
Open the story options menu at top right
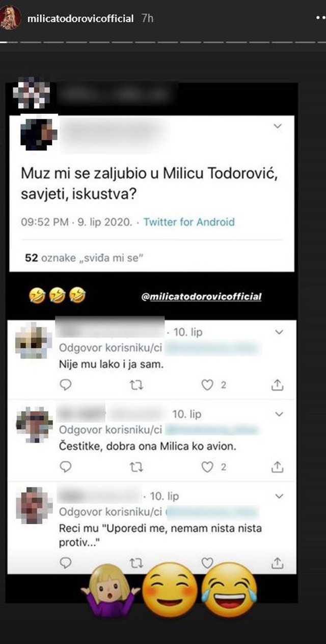(321, 18)
